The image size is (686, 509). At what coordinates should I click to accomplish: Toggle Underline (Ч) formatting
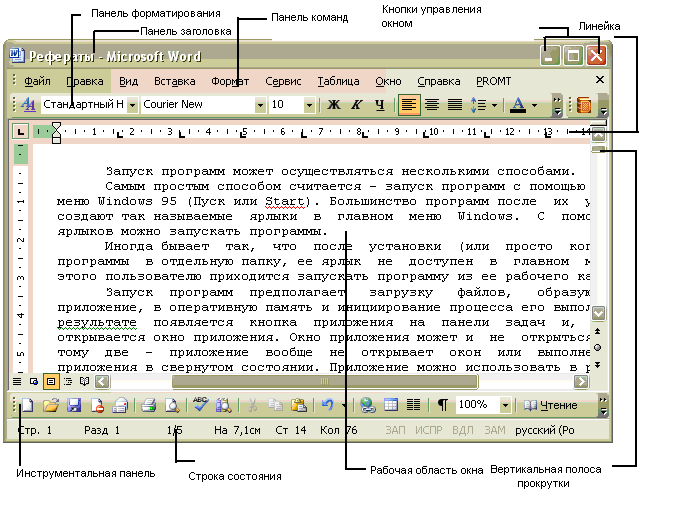(x=380, y=105)
